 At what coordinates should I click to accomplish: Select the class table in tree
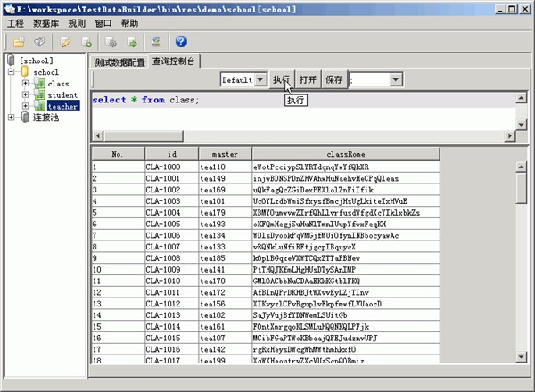click(58, 84)
